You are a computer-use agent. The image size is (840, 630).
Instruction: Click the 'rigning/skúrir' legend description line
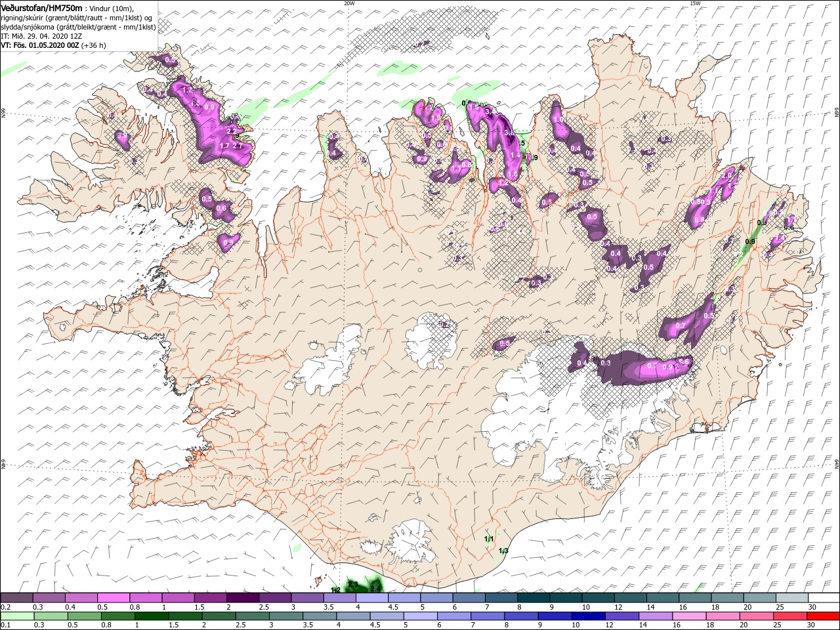[77, 18]
